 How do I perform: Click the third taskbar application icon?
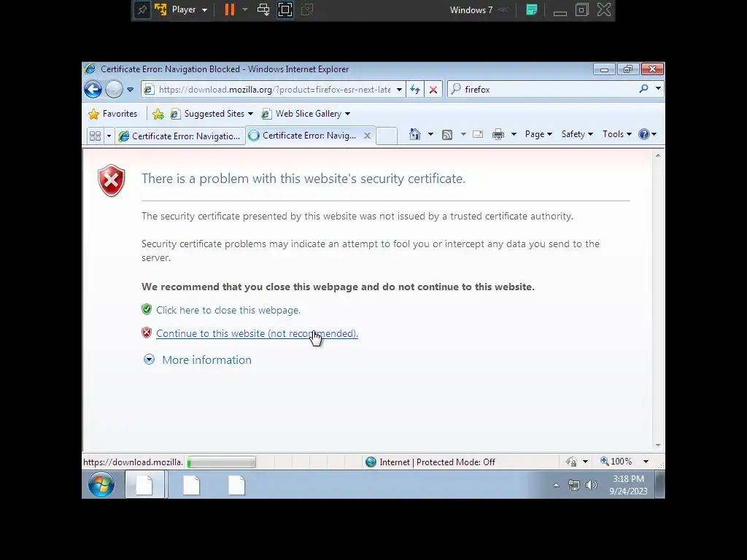237,485
